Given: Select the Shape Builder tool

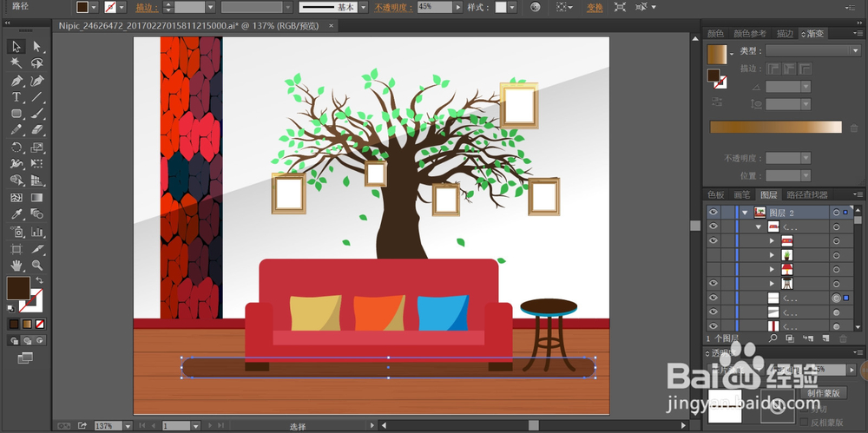Looking at the screenshot, I should pyautogui.click(x=16, y=180).
